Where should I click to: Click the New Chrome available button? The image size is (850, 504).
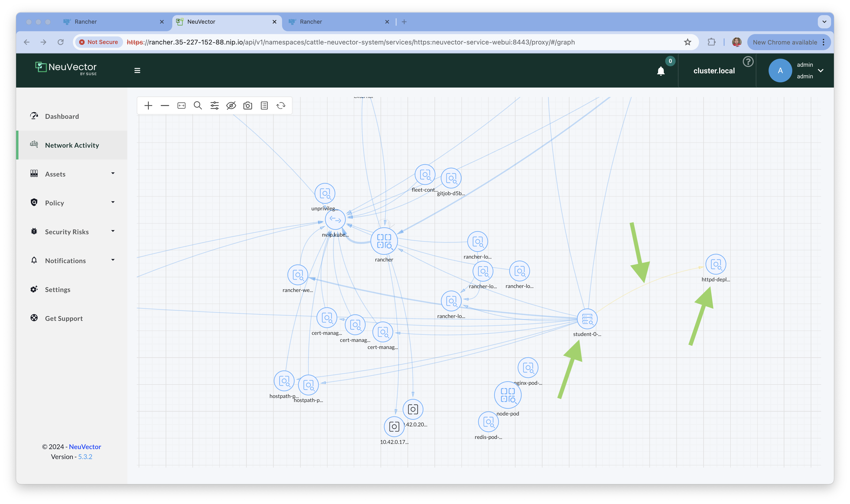(784, 42)
